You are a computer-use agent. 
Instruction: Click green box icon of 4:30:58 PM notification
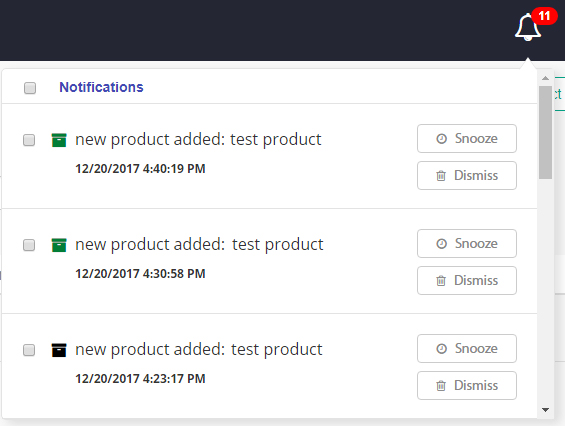coord(59,245)
